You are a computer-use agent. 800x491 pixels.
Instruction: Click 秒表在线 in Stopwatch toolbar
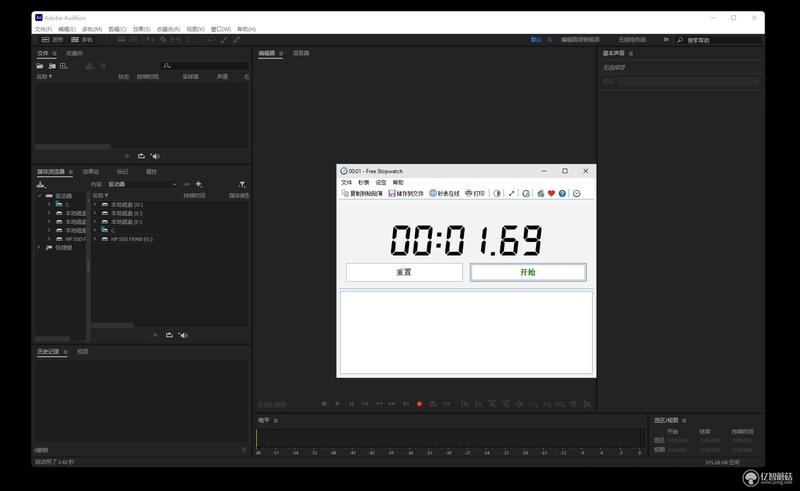(x=444, y=193)
